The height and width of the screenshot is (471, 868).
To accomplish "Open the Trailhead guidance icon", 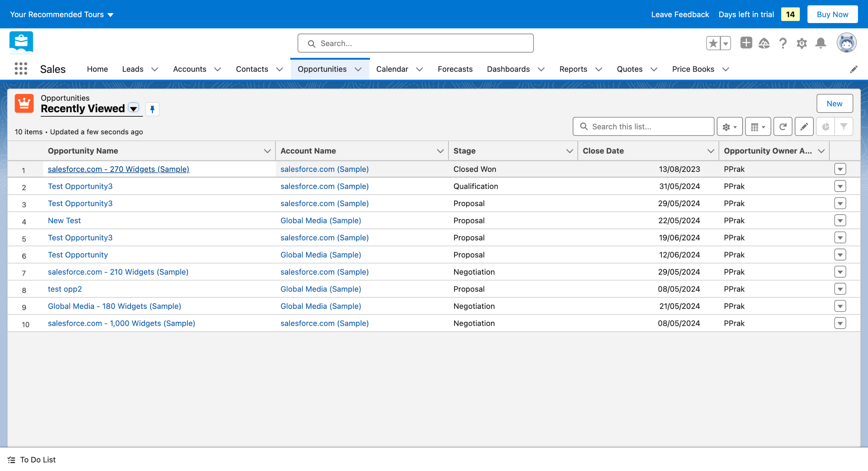I will coord(764,43).
